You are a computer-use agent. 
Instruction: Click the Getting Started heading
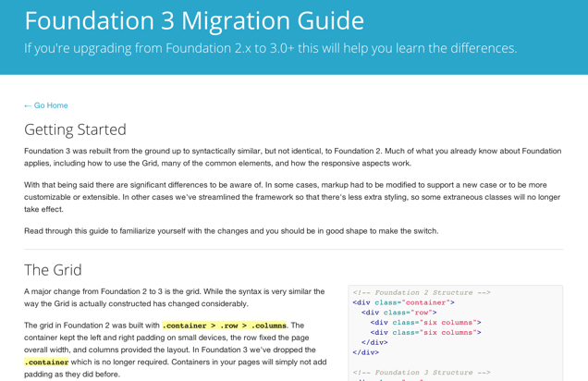click(75, 129)
